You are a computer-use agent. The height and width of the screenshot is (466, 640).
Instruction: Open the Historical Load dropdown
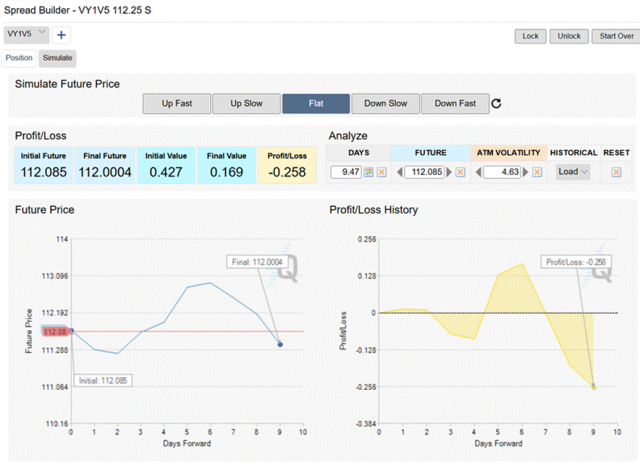(573, 172)
